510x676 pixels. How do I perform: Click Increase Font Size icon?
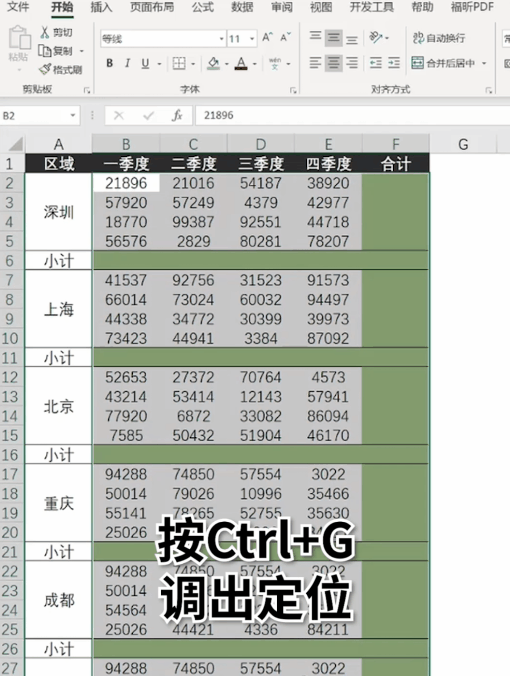[267, 38]
